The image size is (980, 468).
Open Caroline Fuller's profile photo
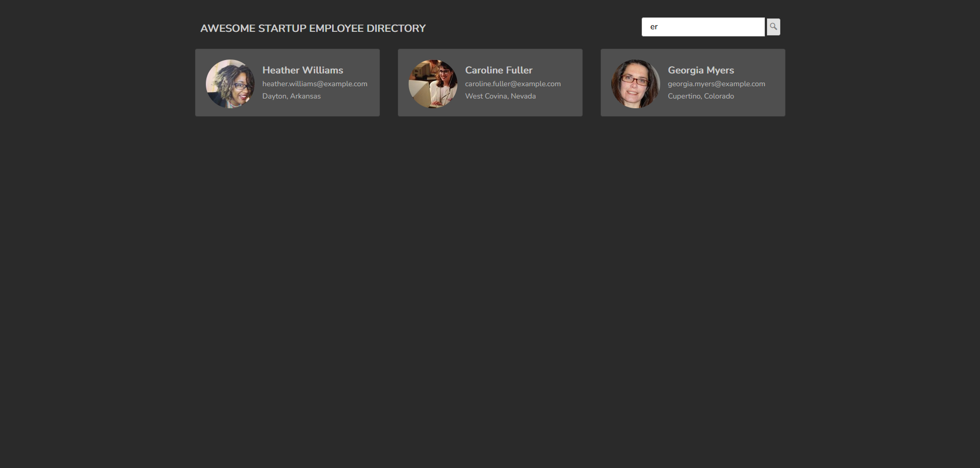(433, 83)
